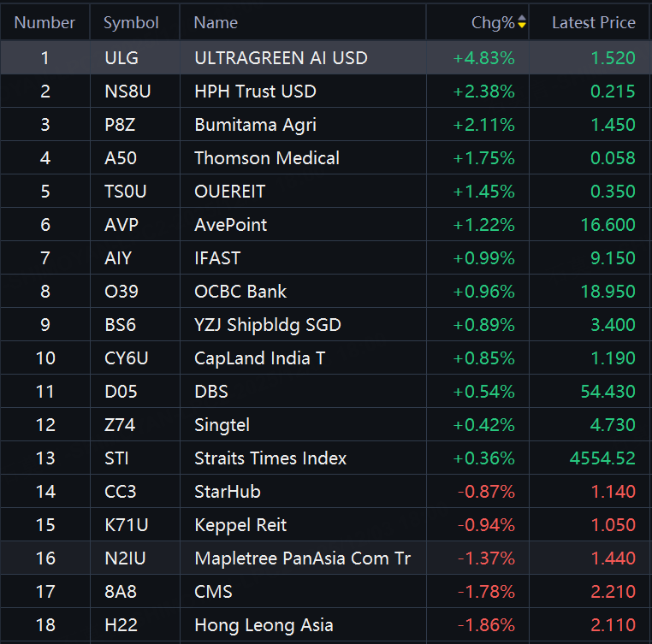The height and width of the screenshot is (644, 652).
Task: Select StarHub in the watchlist
Action: click(x=228, y=492)
